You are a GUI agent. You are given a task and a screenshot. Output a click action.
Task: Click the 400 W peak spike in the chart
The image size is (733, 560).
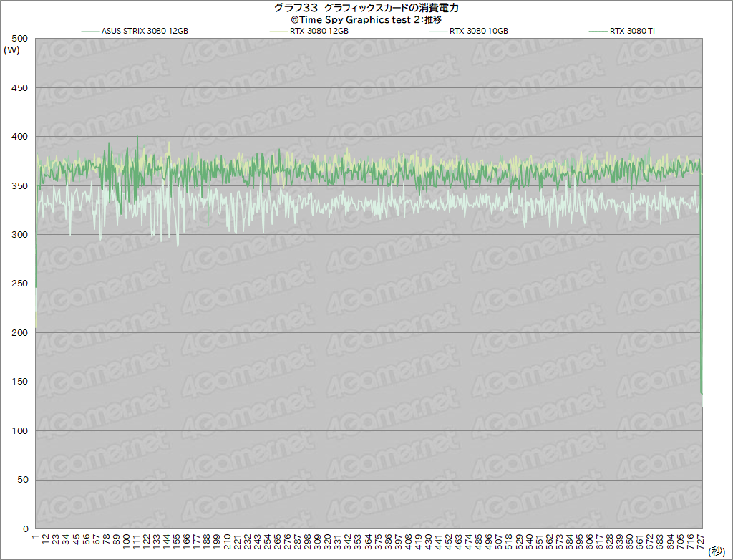click(x=137, y=137)
